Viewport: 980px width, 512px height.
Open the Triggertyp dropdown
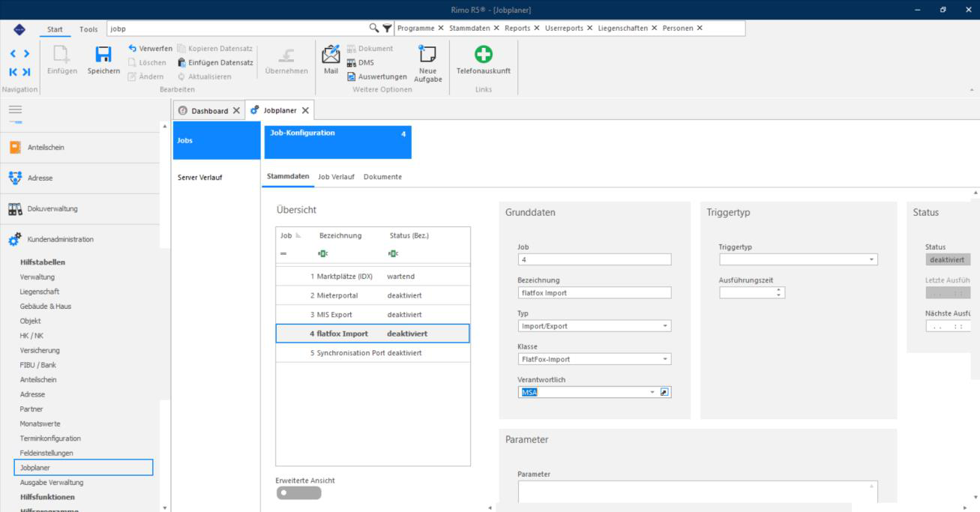tap(871, 260)
